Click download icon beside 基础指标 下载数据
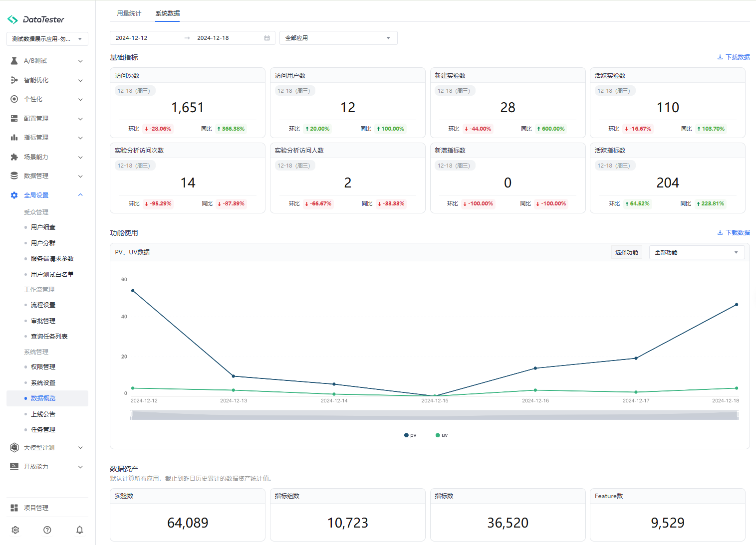Screen dimensions: 756x546 point(720,57)
